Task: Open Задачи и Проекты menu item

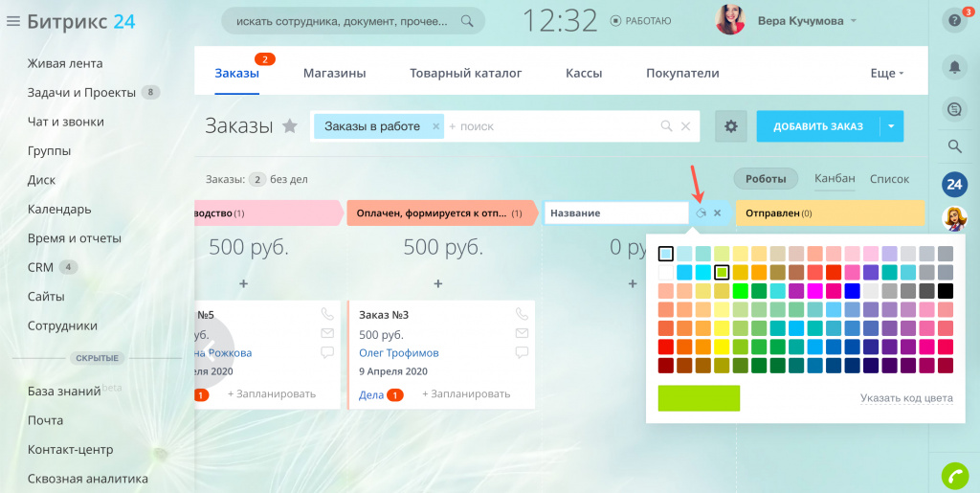Action: [x=81, y=93]
